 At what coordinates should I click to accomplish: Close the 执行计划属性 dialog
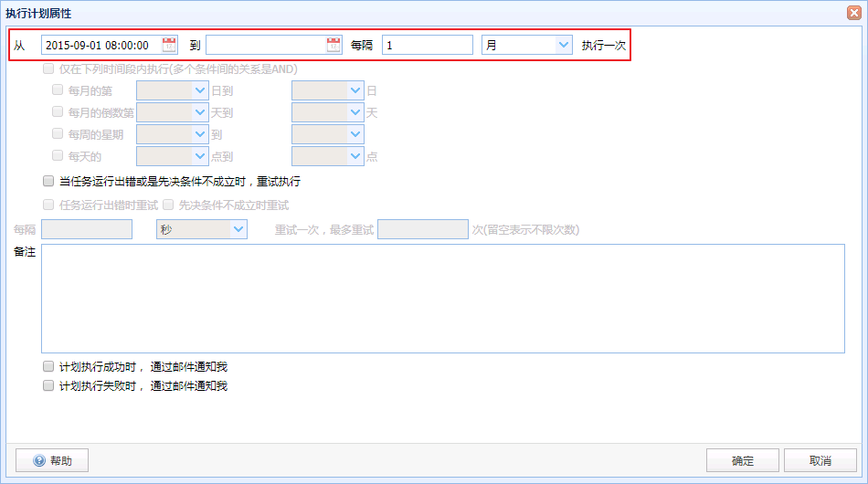coord(854,13)
